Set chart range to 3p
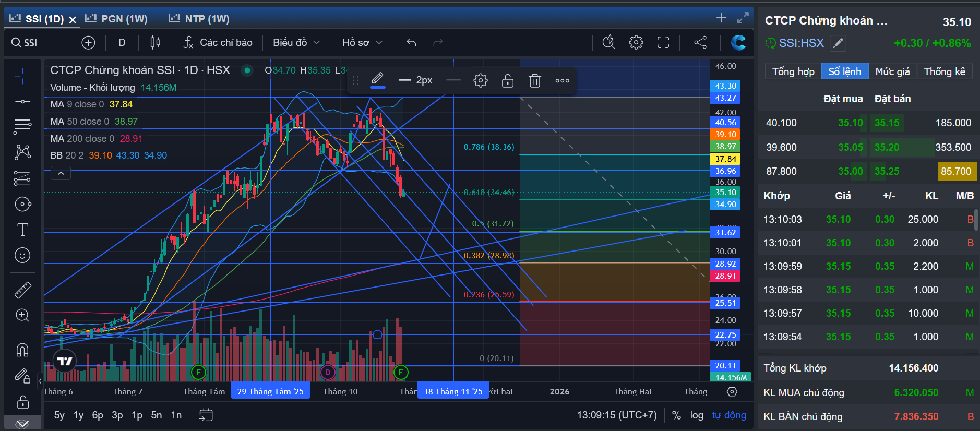 click(117, 415)
